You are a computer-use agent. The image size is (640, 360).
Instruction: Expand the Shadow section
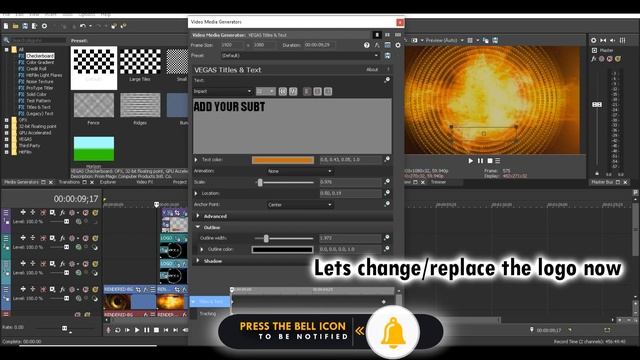[x=198, y=260]
